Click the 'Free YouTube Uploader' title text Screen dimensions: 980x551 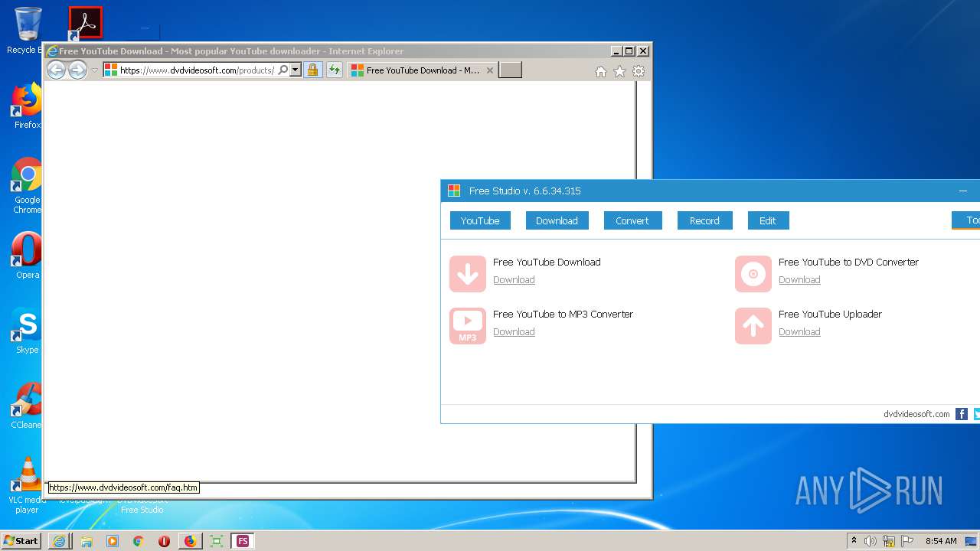(x=830, y=314)
